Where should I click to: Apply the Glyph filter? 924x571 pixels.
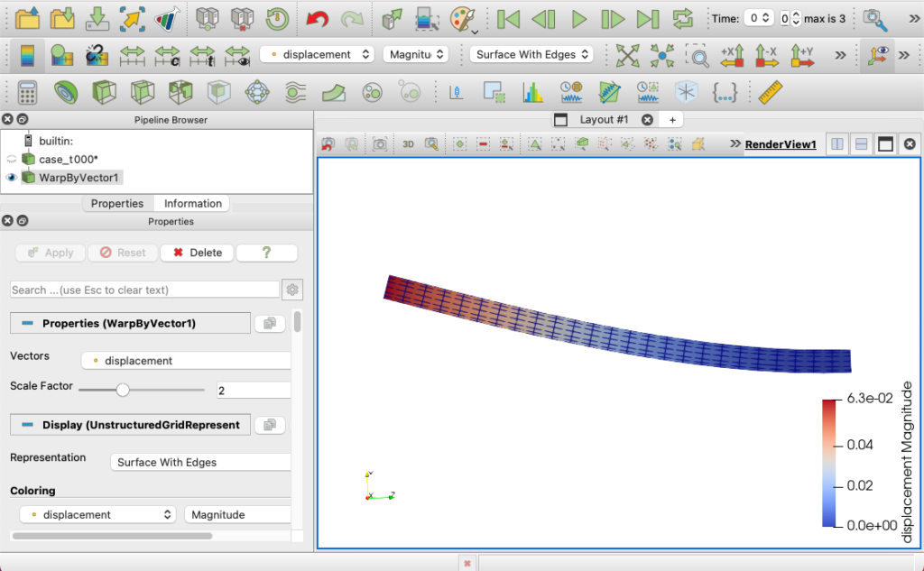point(257,93)
